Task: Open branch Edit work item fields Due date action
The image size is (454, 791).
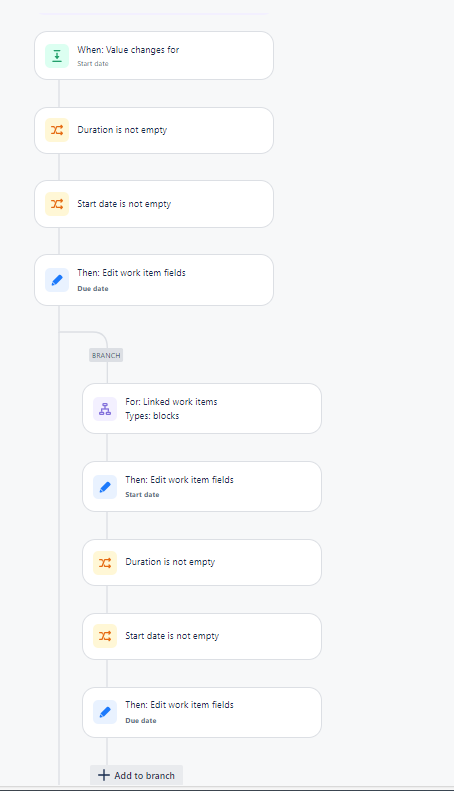Action: (202, 712)
